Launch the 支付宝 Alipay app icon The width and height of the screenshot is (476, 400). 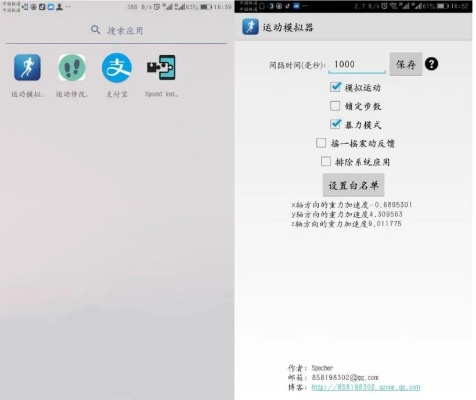click(116, 68)
